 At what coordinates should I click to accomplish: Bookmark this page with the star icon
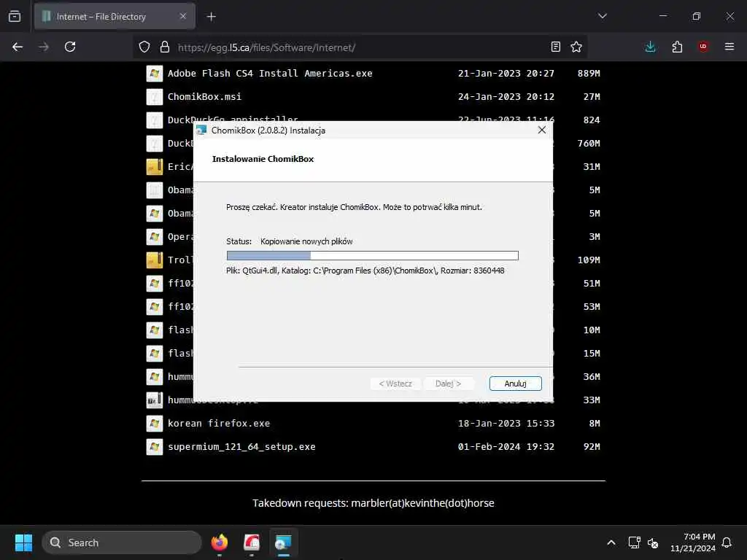click(x=576, y=47)
